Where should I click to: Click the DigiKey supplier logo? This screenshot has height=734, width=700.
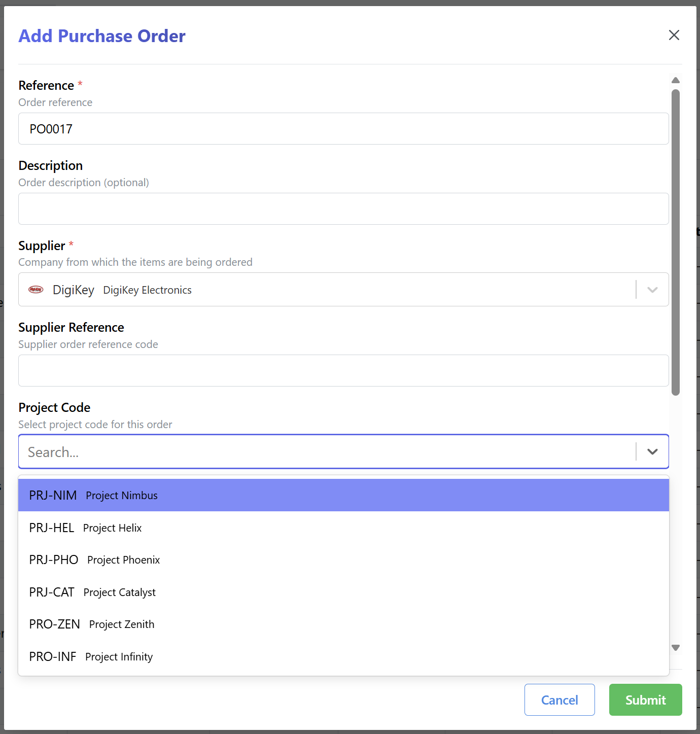pos(36,289)
